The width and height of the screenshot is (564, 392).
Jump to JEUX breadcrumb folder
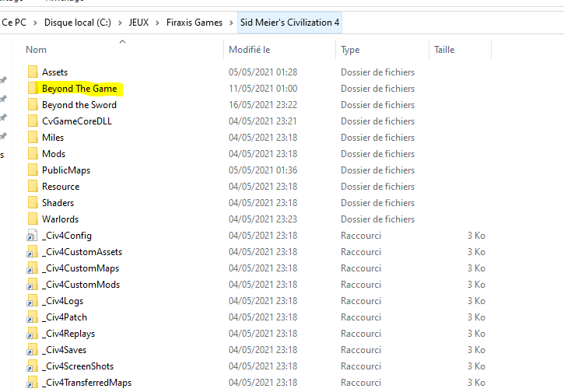point(138,23)
